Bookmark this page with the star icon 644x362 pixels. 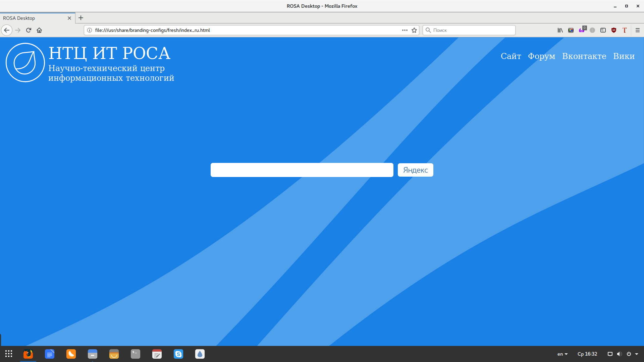[414, 30]
